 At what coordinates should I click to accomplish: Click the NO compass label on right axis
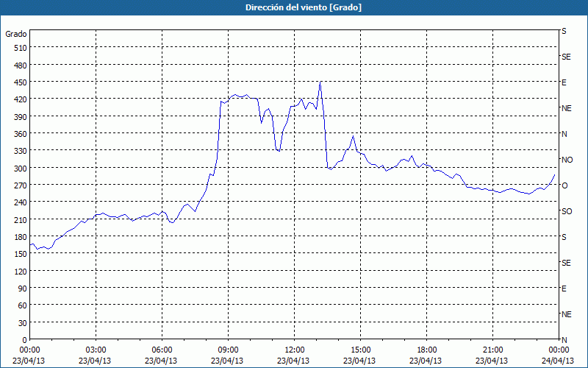pos(567,160)
